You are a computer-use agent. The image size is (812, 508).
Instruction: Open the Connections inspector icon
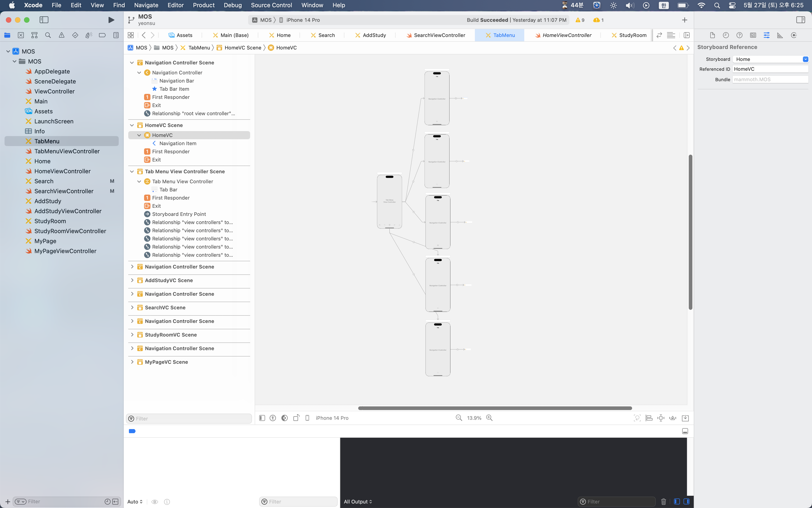[794, 35]
